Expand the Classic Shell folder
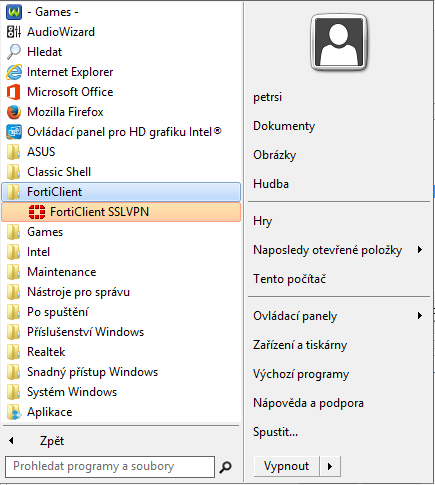The height and width of the screenshot is (485, 435). point(121,172)
